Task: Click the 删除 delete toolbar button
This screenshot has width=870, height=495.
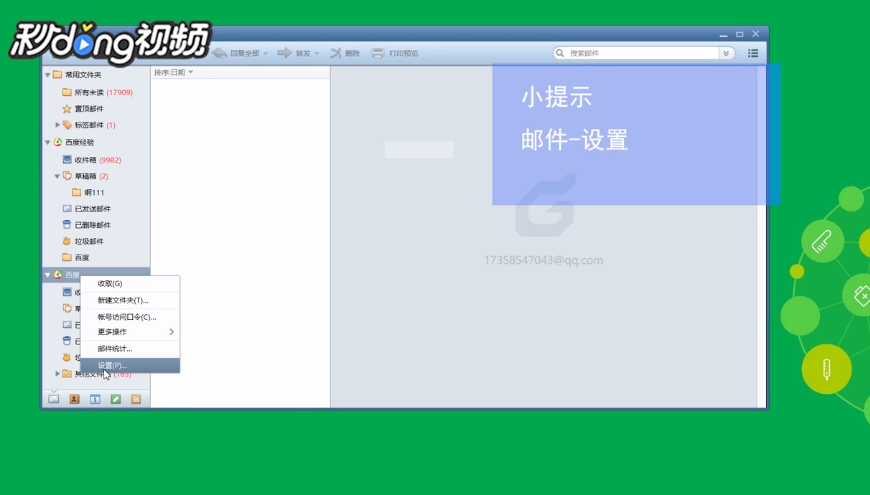Action: coord(345,53)
